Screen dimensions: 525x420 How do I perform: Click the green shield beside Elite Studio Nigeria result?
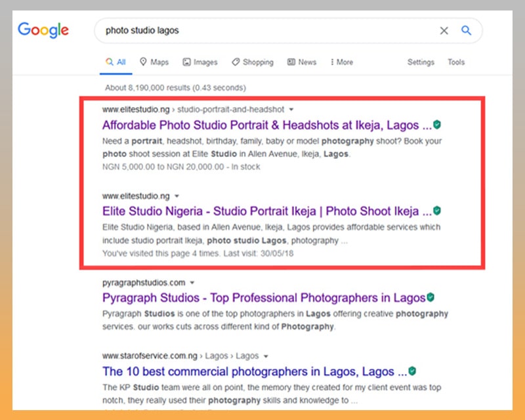click(x=437, y=211)
